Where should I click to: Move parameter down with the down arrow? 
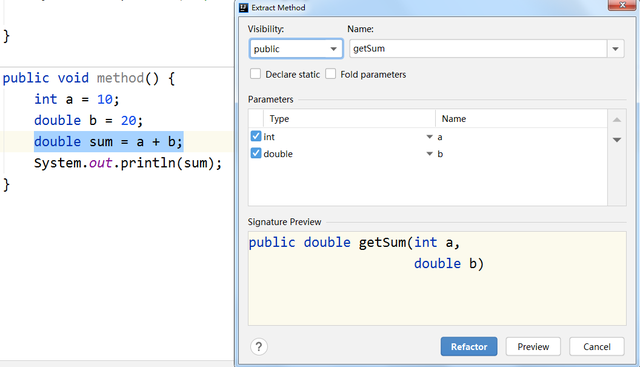tap(617, 140)
